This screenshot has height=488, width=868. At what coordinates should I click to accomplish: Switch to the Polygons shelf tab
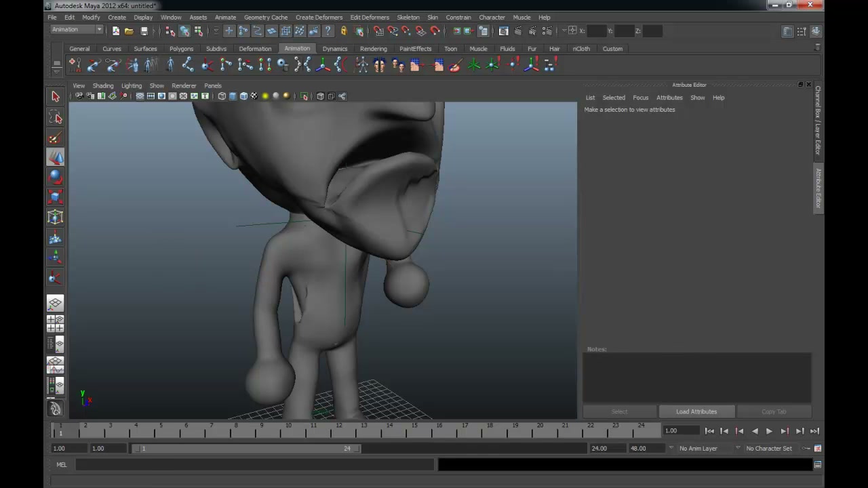coord(181,49)
